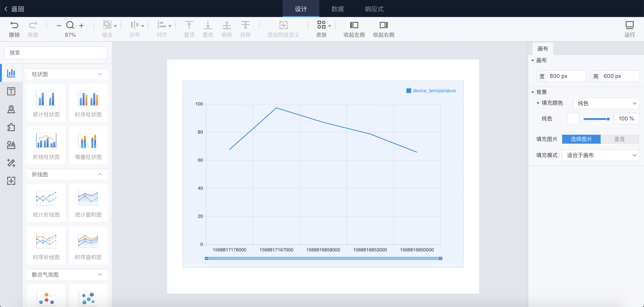Image resolution: width=644 pixels, height=307 pixels.
Task: Select the 画布 panel tab
Action: (x=543, y=49)
